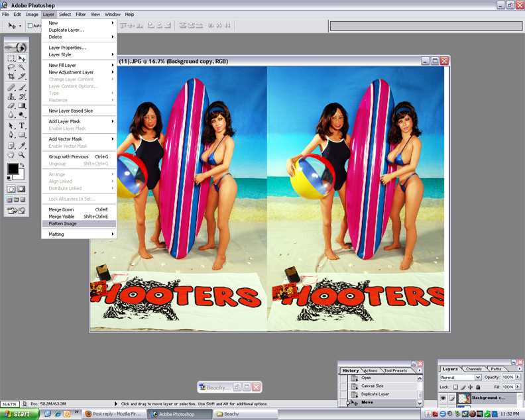Click the background color swatch
This screenshot has width=525, height=420.
(x=21, y=176)
